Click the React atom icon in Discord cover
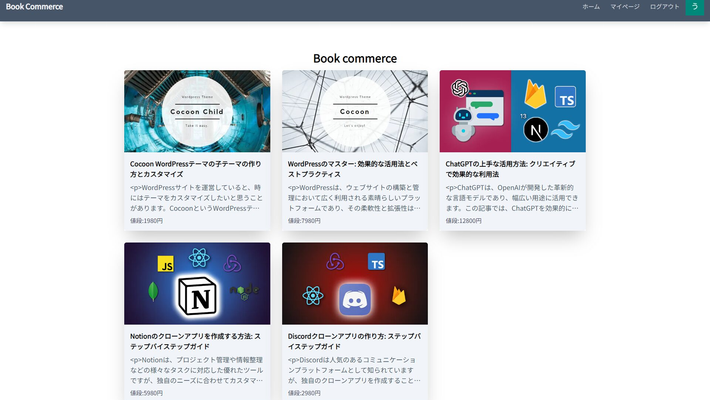The height and width of the screenshot is (400, 710). pyautogui.click(x=313, y=296)
